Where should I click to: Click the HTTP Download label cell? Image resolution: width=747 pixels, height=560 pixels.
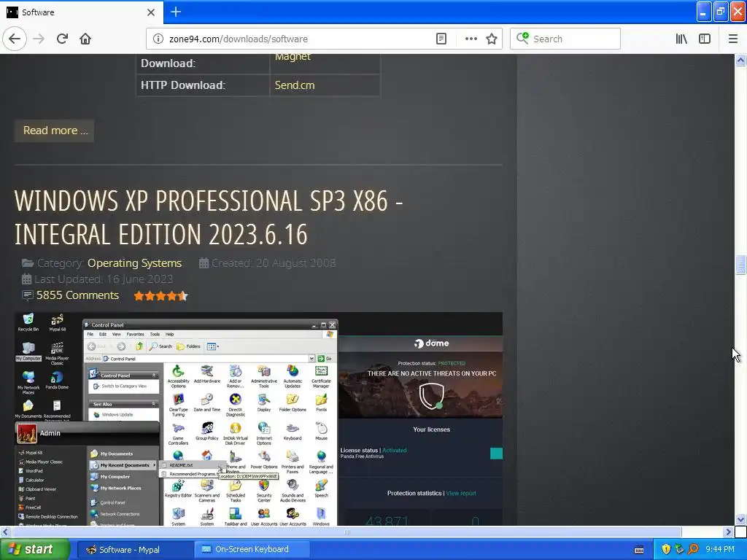203,85
